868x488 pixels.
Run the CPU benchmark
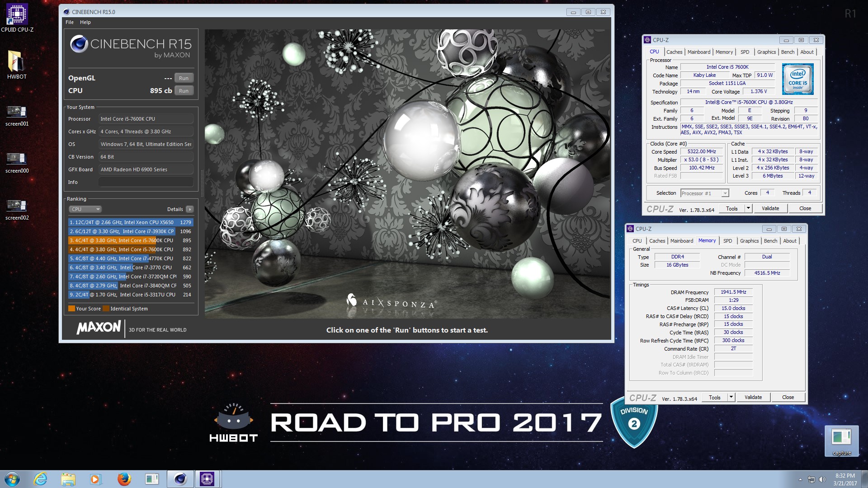[184, 91]
